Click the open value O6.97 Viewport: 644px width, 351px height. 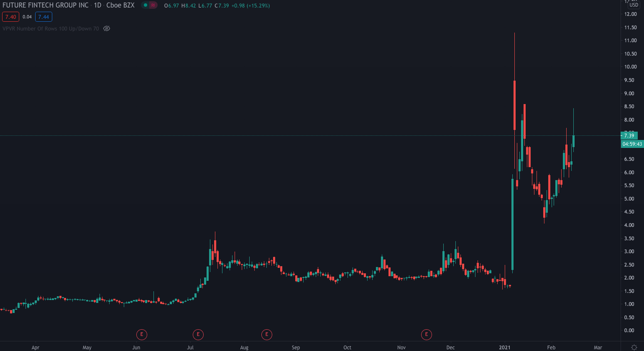pyautogui.click(x=171, y=6)
